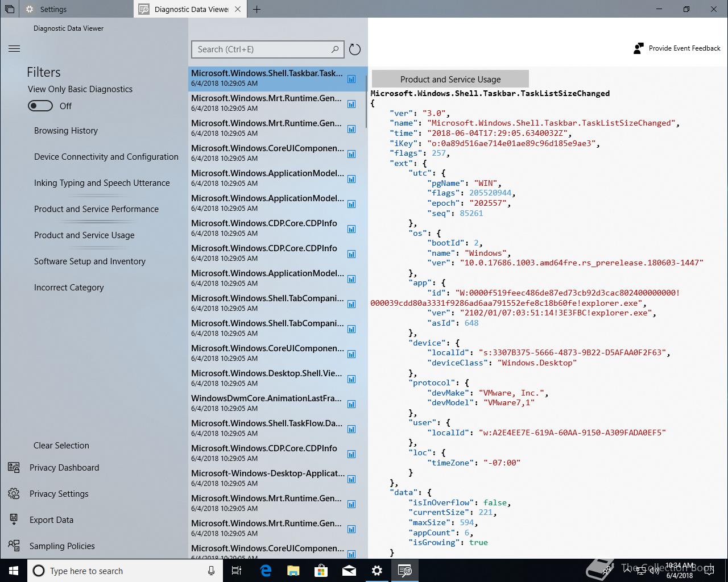Open File Explorer from taskbar
Image resolution: width=728 pixels, height=582 pixels.
pyautogui.click(x=293, y=571)
